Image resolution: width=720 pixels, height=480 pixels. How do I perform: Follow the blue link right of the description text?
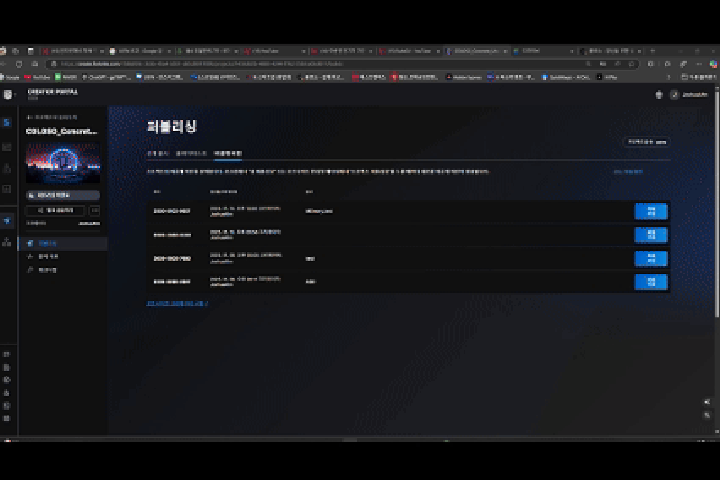click(x=628, y=172)
